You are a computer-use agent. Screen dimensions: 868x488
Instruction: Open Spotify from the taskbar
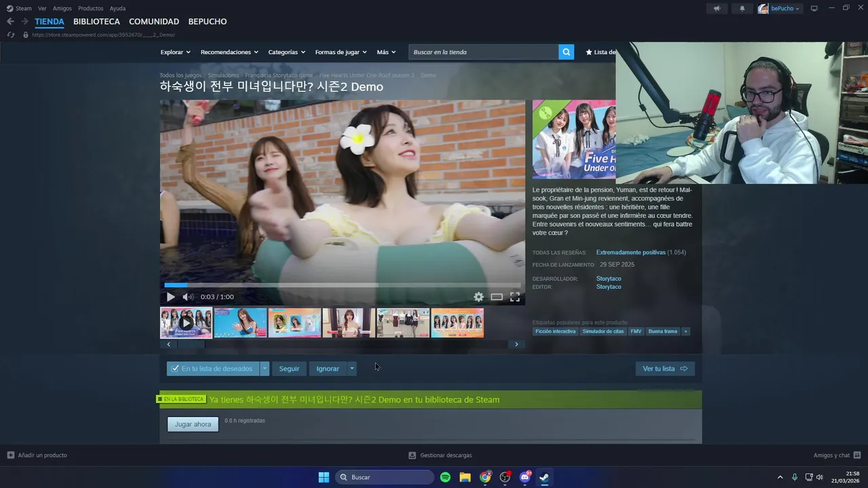446,477
